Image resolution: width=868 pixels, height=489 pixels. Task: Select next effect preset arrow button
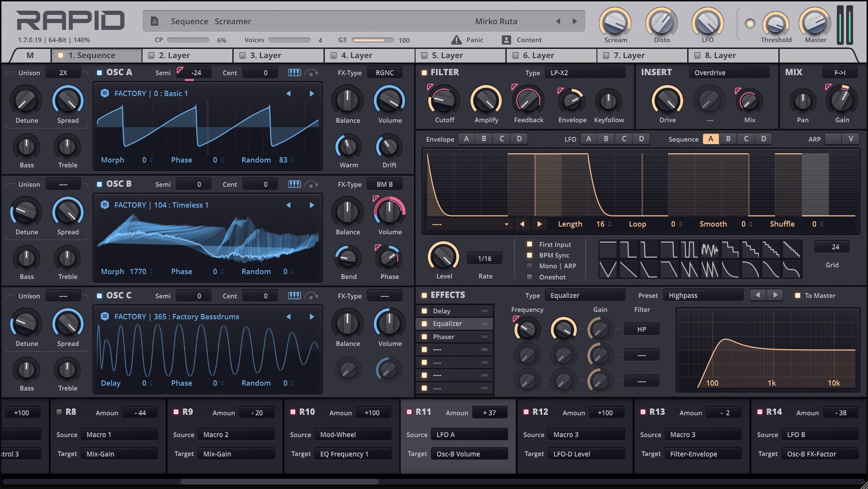(x=775, y=295)
